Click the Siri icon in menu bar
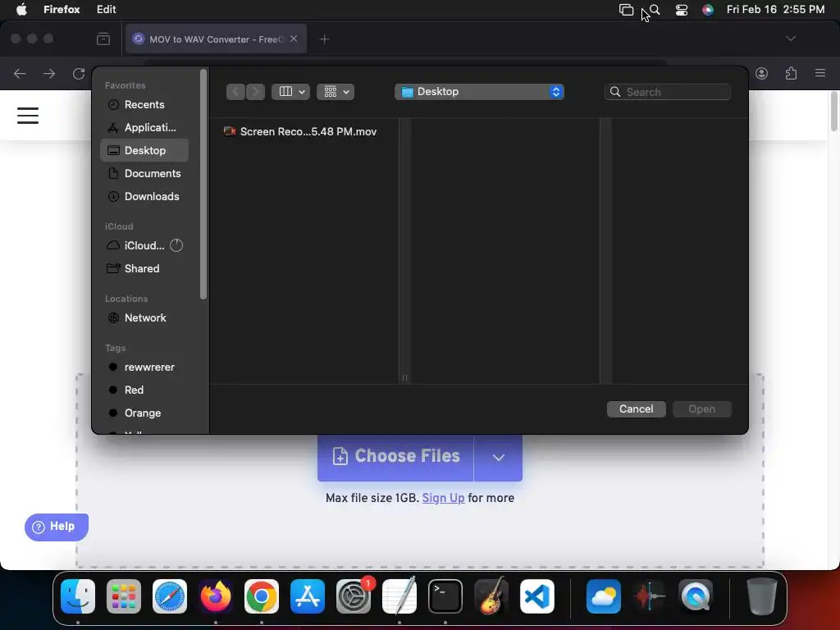Screen dimensions: 840x630 coord(708,10)
